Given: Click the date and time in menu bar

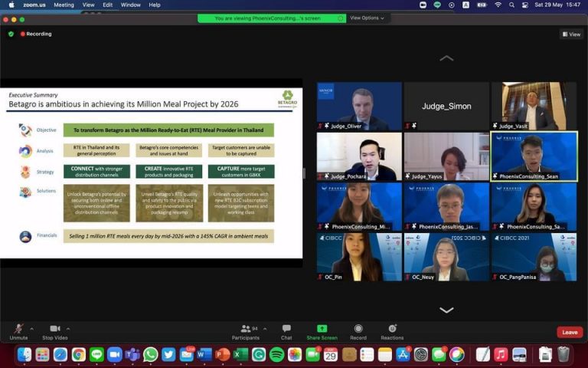Looking at the screenshot, I should [557, 5].
